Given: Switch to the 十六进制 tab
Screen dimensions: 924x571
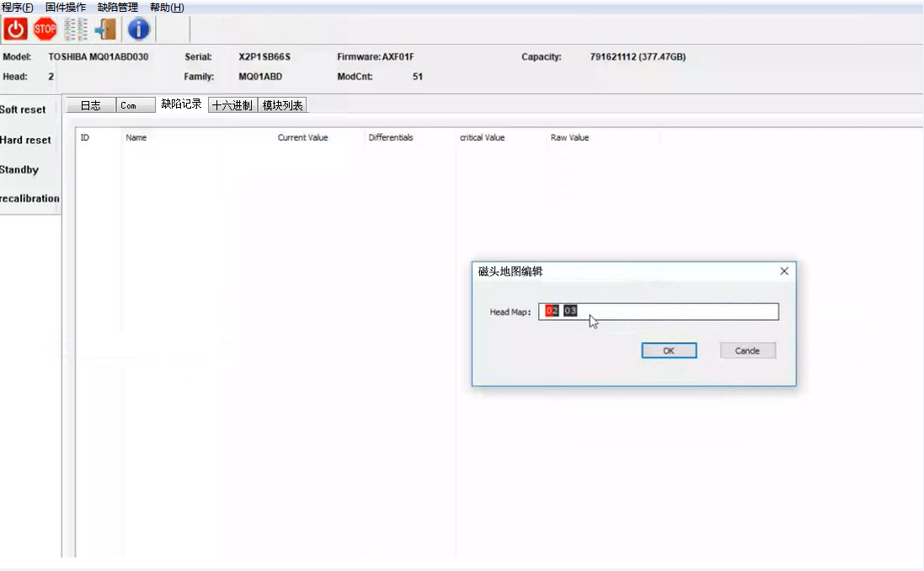Looking at the screenshot, I should point(232,105).
